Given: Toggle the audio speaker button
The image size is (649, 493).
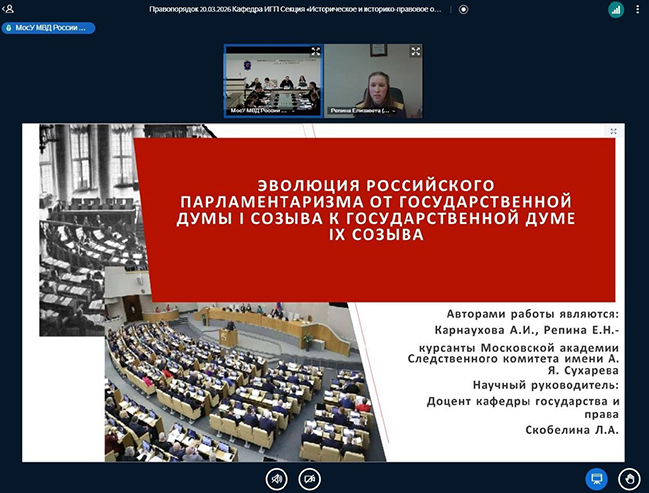Looking at the screenshot, I should [276, 478].
